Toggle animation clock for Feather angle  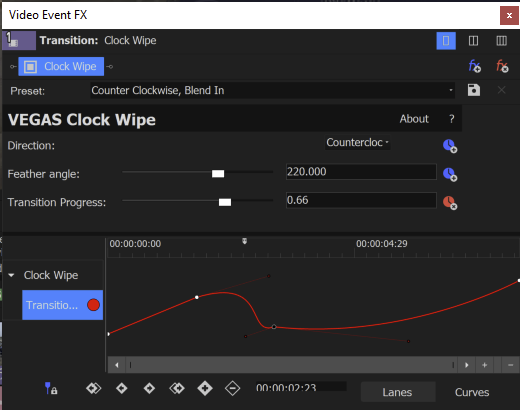pyautogui.click(x=450, y=174)
